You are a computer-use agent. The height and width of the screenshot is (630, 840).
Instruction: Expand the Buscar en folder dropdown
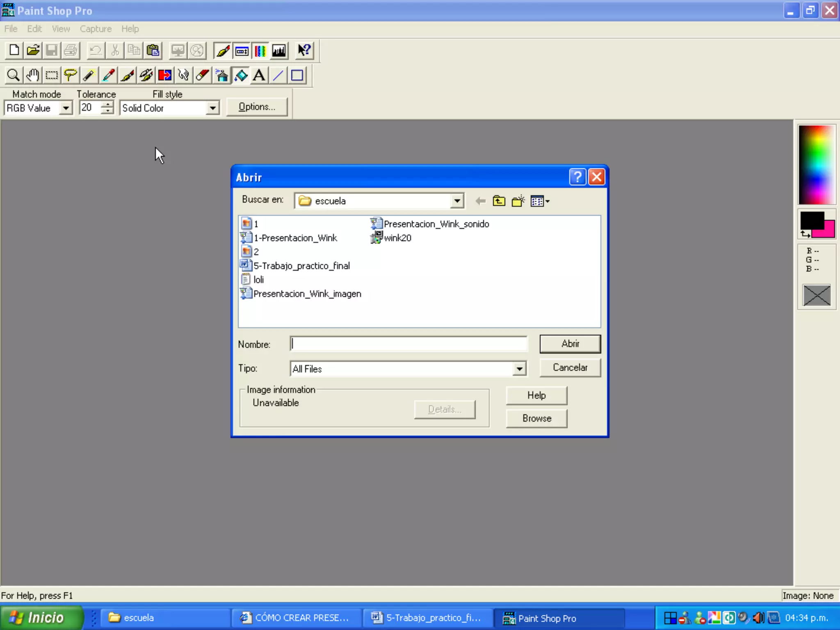coord(457,201)
